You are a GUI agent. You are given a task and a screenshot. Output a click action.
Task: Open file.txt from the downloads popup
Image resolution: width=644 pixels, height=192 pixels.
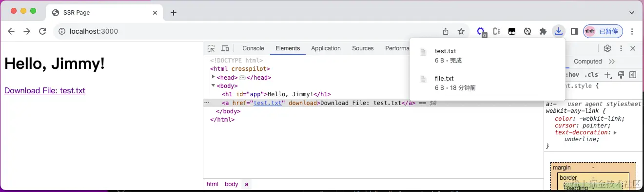(487, 83)
